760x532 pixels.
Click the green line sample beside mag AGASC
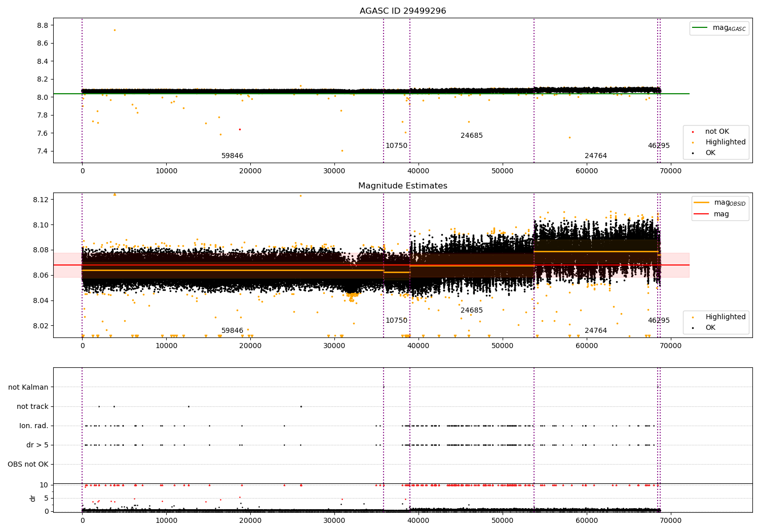[700, 28]
